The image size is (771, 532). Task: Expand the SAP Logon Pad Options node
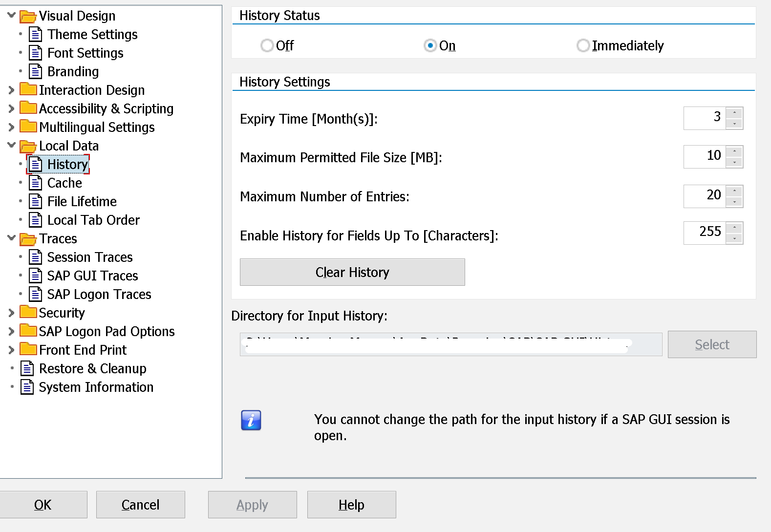tap(11, 331)
